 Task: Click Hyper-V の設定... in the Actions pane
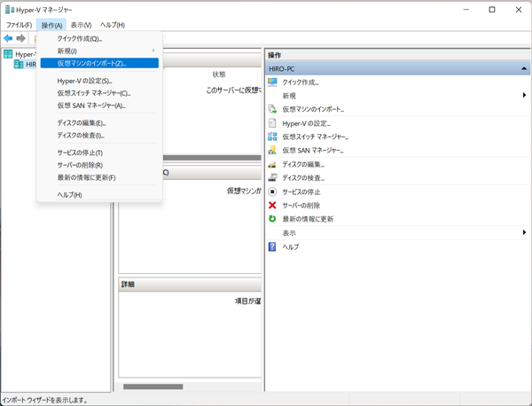pos(307,123)
